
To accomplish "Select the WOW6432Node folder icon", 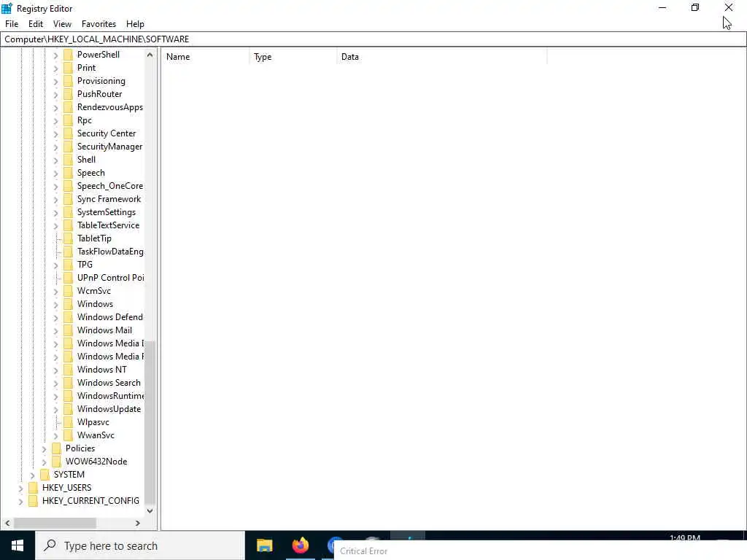I will click(x=57, y=461).
